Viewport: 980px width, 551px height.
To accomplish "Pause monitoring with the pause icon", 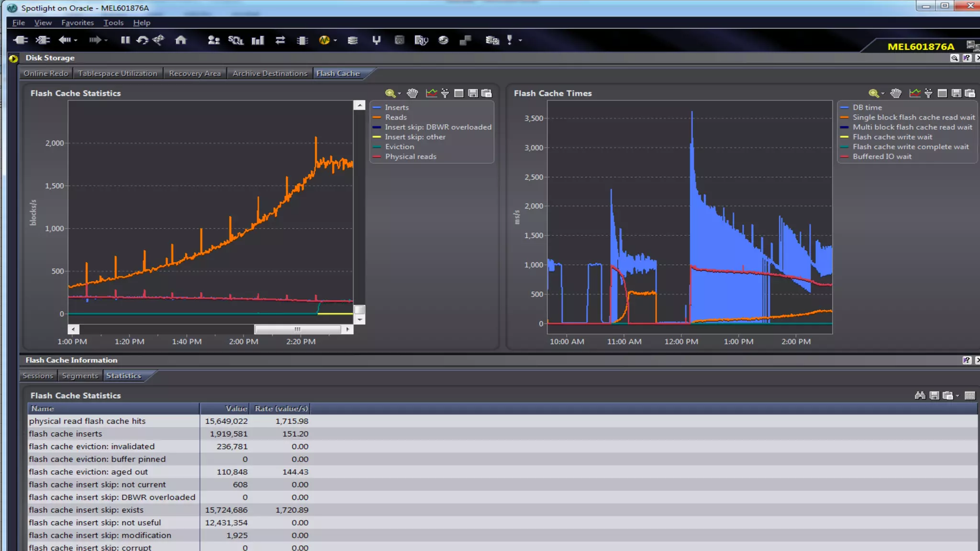I will point(125,40).
